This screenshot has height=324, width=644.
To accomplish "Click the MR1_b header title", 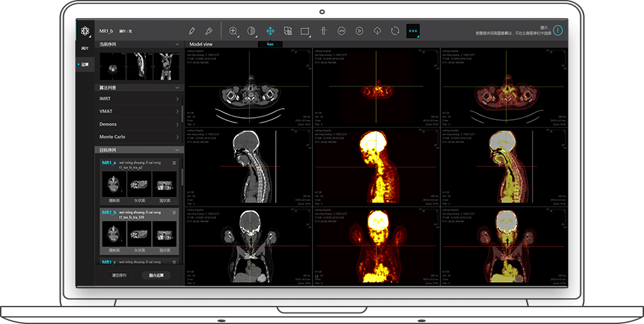I will click(106, 31).
